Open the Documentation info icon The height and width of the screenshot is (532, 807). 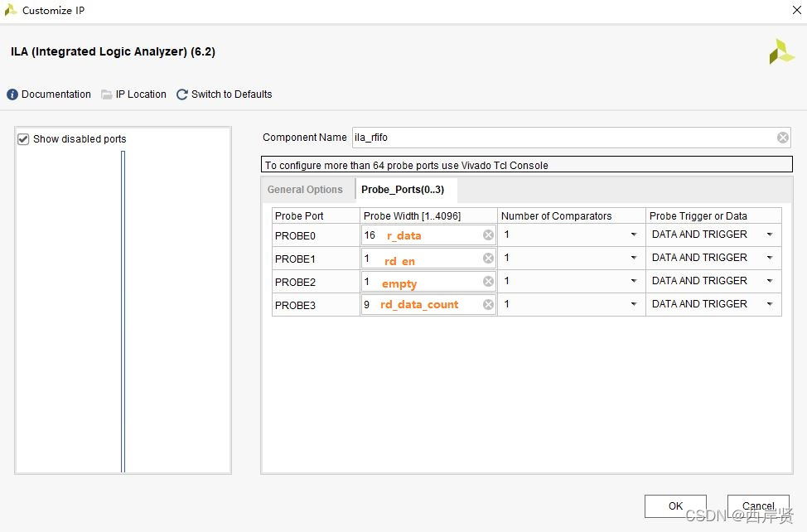click(12, 94)
